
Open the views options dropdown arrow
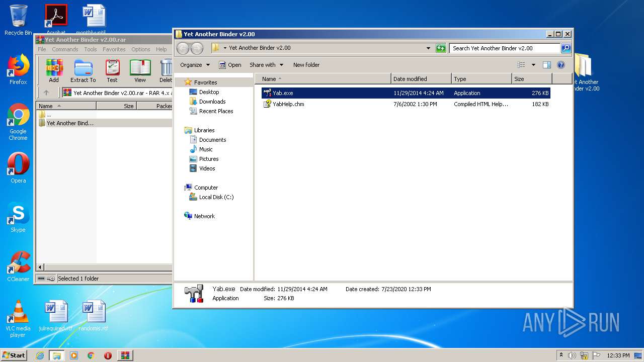pos(533,65)
